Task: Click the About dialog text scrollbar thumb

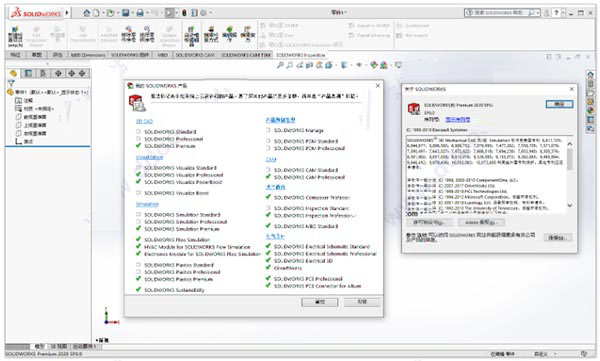Action: coord(570,159)
